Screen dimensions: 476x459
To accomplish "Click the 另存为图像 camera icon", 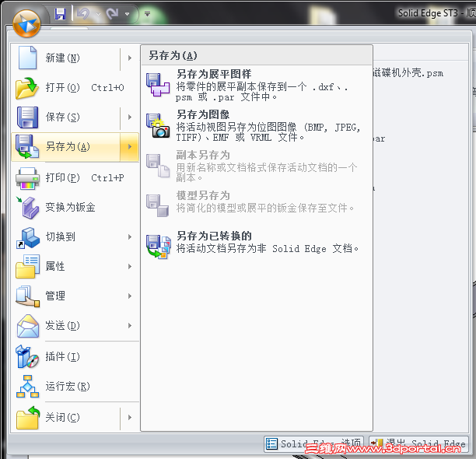I will tap(158, 126).
